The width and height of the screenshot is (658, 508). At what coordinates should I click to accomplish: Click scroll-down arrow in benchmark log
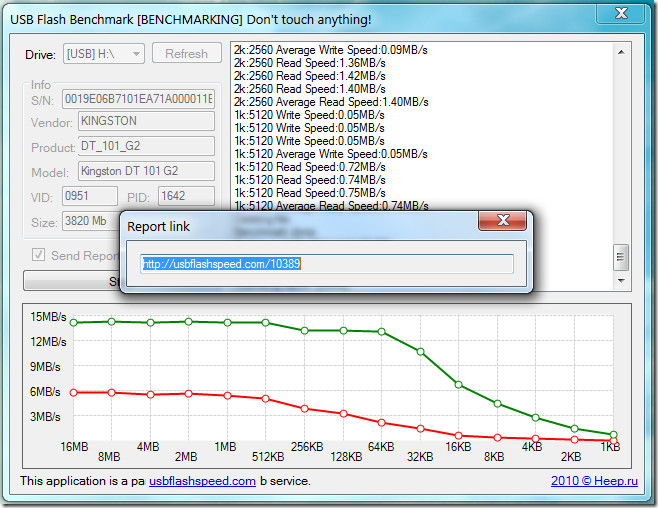(622, 283)
